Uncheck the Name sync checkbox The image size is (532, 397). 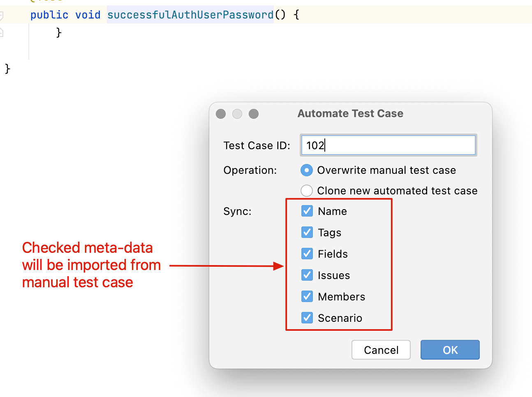(307, 211)
